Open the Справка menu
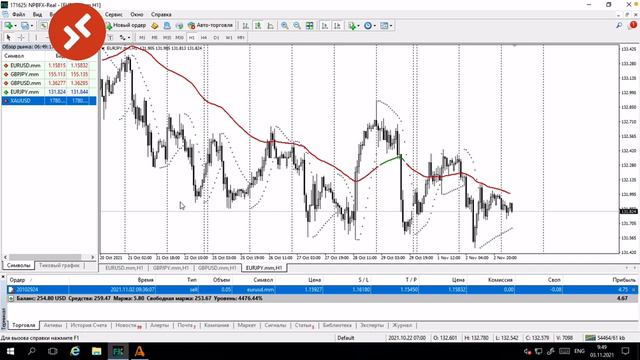Screen dimensions: 640x360 pyautogui.click(x=161, y=14)
